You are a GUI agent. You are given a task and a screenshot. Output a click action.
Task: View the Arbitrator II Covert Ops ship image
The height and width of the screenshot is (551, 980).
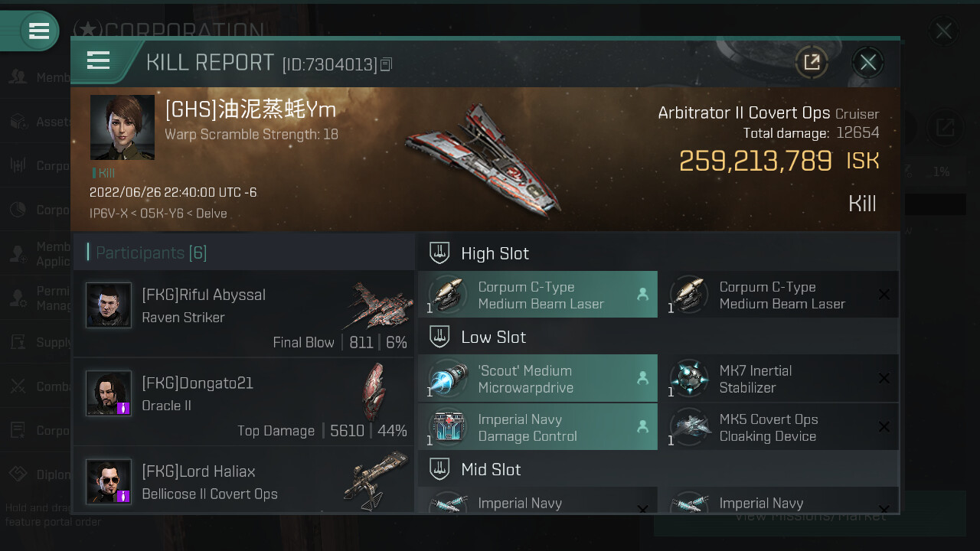tap(482, 159)
